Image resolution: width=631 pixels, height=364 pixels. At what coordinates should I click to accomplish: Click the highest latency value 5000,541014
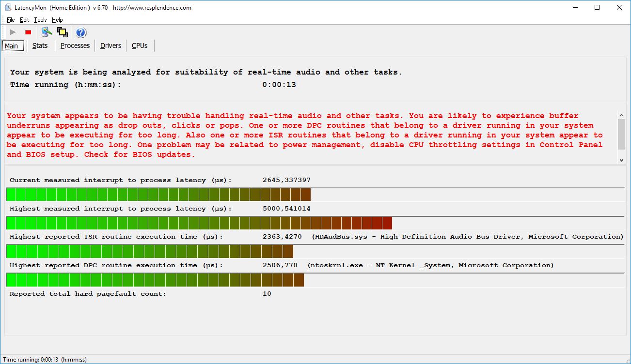coord(286,209)
